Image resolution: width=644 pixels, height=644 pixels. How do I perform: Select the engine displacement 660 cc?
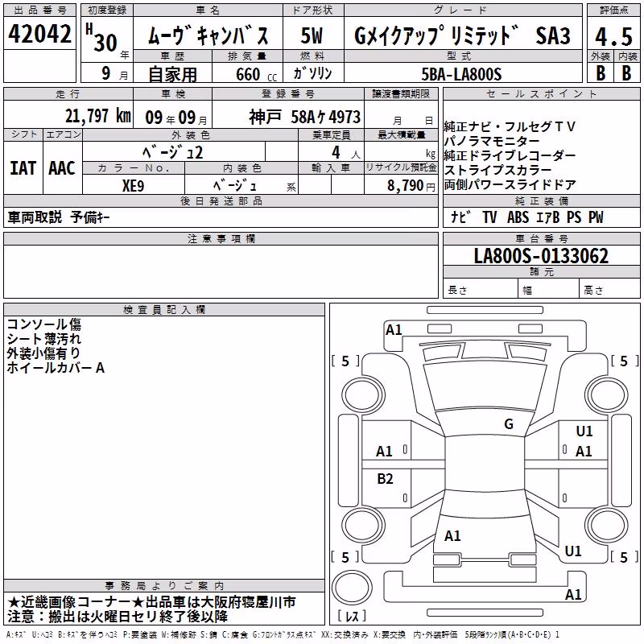[256, 75]
